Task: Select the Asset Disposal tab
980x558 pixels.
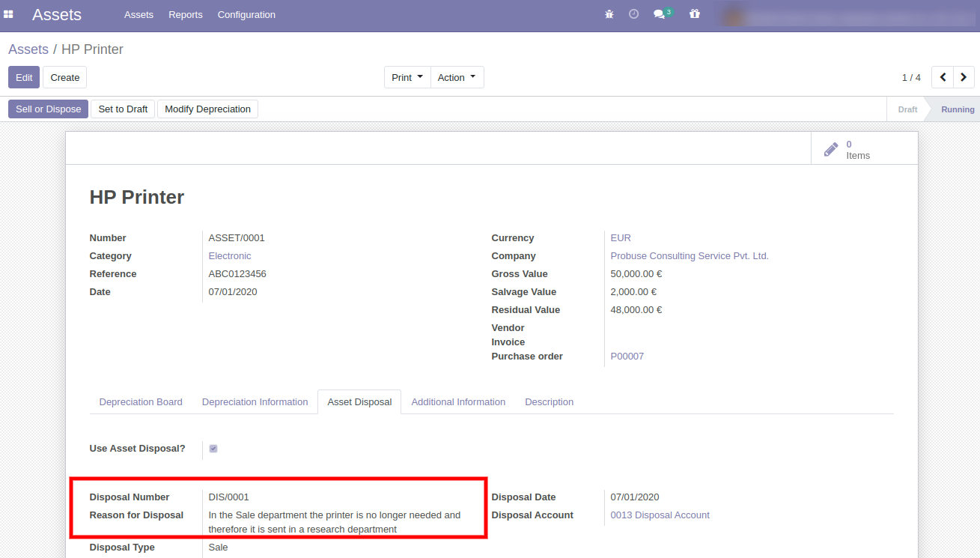Action: [x=359, y=402]
